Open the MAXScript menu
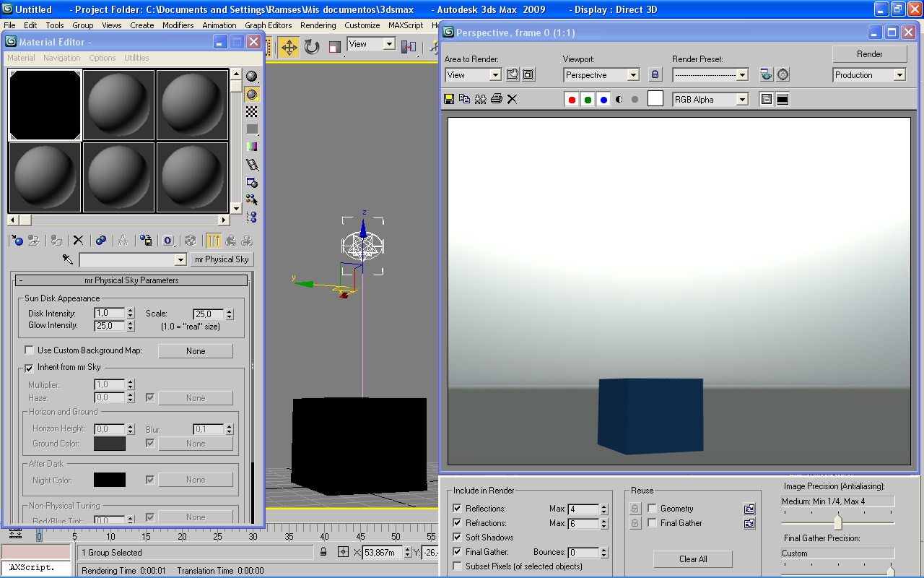The height and width of the screenshot is (578, 924). click(x=406, y=25)
